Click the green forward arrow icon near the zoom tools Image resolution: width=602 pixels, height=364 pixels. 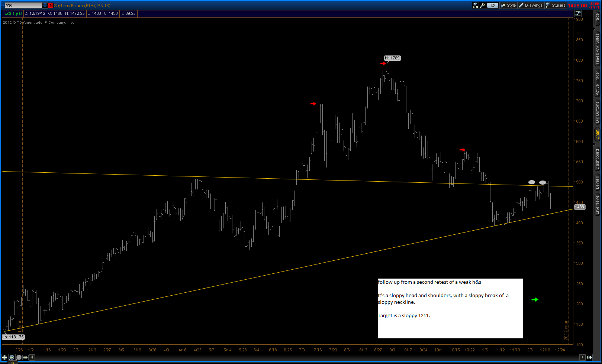point(25,357)
